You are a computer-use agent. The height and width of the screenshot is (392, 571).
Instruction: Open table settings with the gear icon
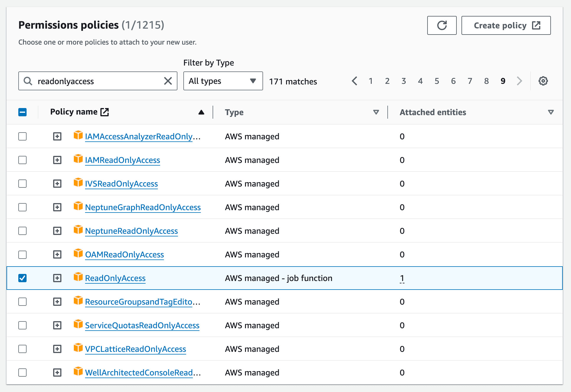pos(543,81)
